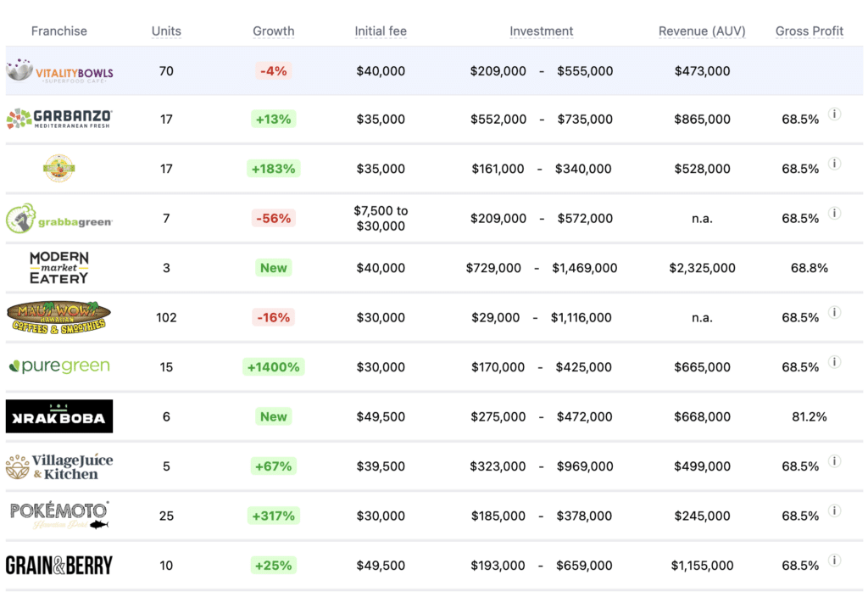Click the +13% growth badge

[x=274, y=119]
